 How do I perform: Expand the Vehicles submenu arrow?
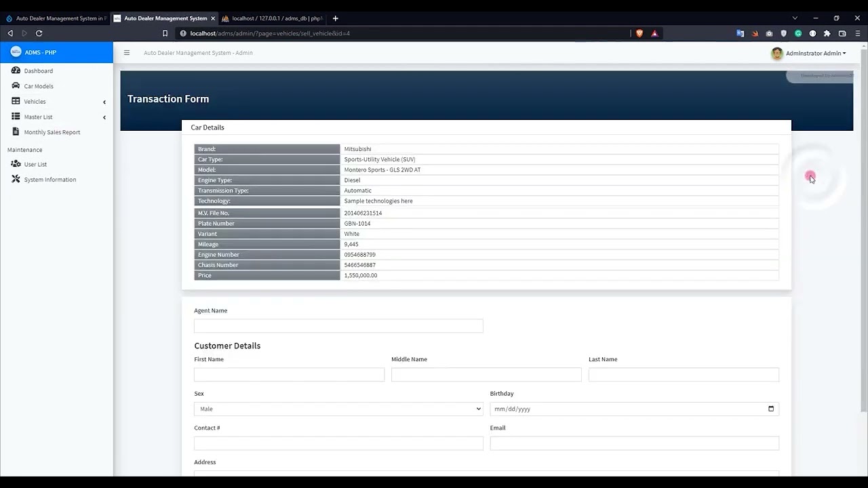104,102
